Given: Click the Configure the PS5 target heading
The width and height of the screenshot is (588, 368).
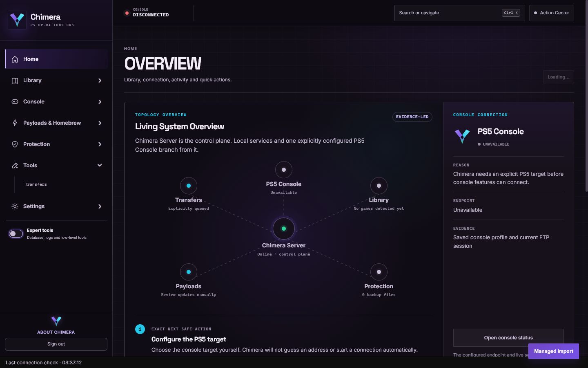Looking at the screenshot, I should click(189, 339).
